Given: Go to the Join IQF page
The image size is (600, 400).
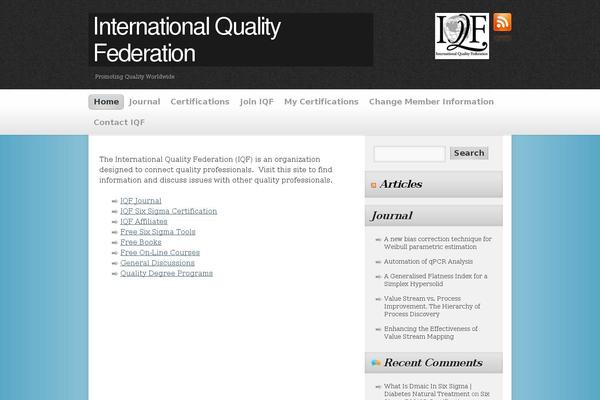Looking at the screenshot, I should click(257, 102).
